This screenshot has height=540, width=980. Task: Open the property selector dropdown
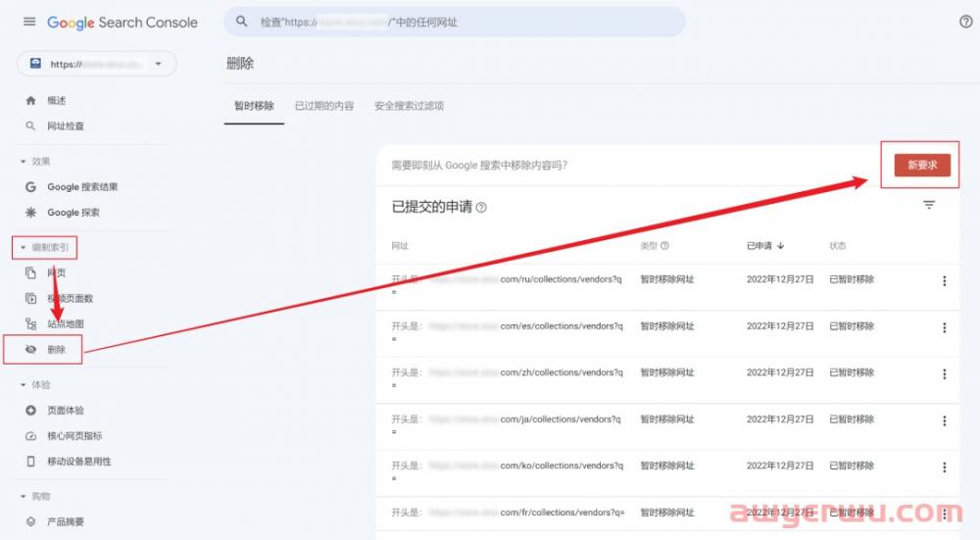pos(96,64)
